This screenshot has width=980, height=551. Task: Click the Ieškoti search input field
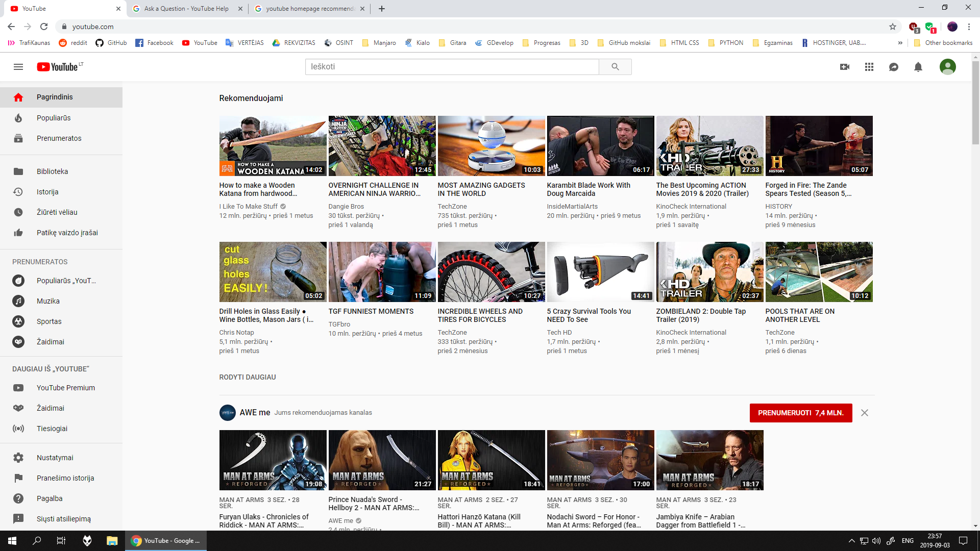coord(452,67)
